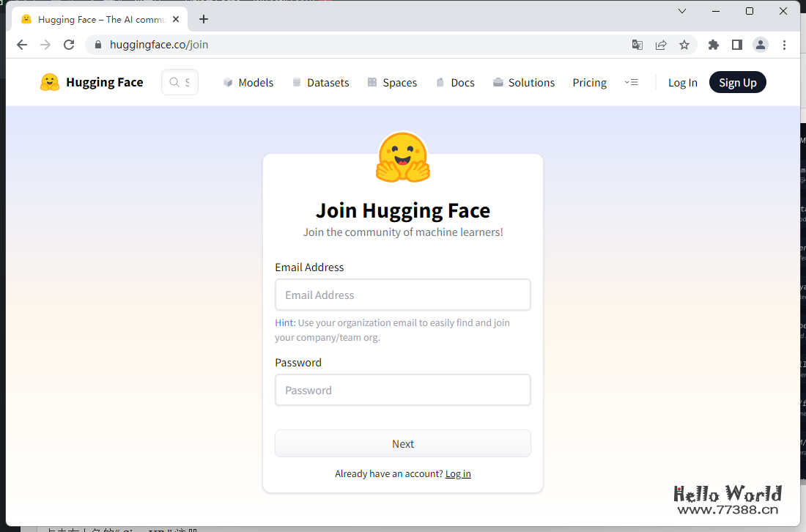
Task: Reload the page with the refresh icon
Action: (68, 45)
